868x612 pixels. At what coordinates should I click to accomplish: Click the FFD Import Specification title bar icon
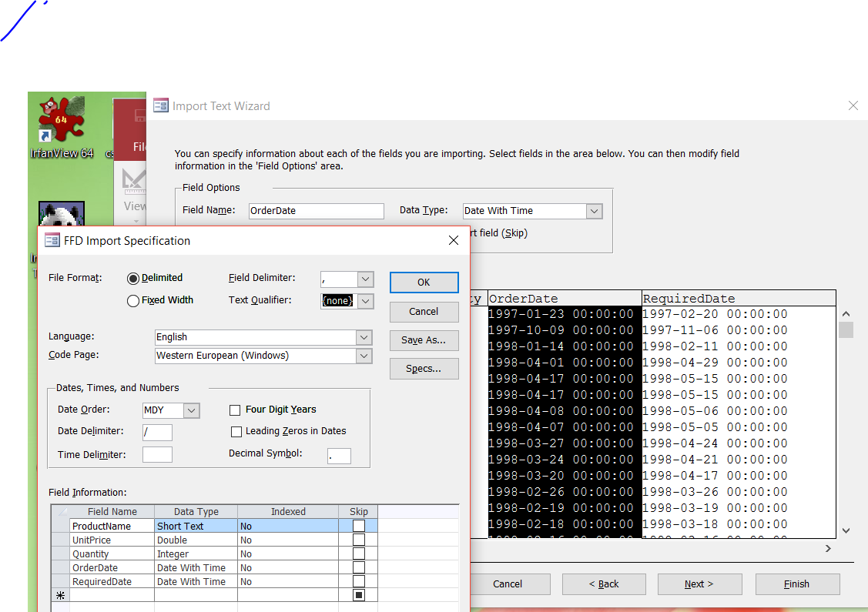tap(51, 240)
